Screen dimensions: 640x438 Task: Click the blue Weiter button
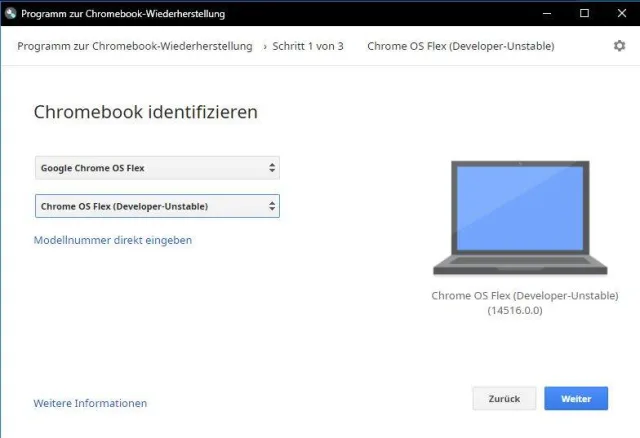pyautogui.click(x=576, y=398)
